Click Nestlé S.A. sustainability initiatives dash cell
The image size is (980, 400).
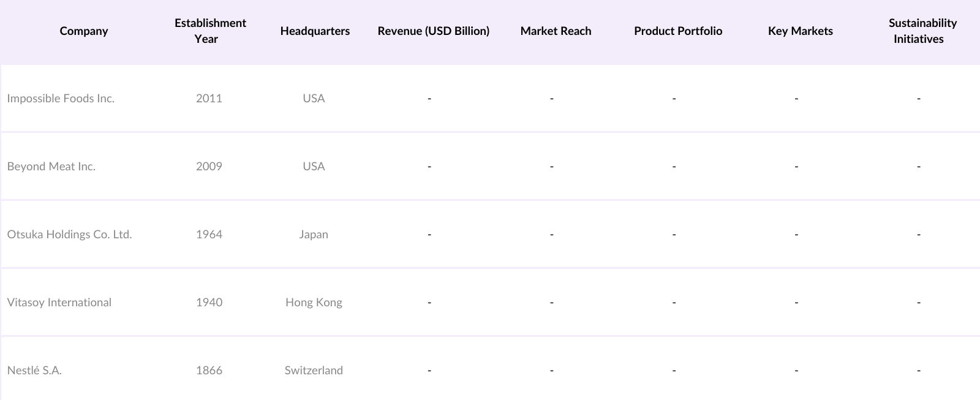[919, 371]
